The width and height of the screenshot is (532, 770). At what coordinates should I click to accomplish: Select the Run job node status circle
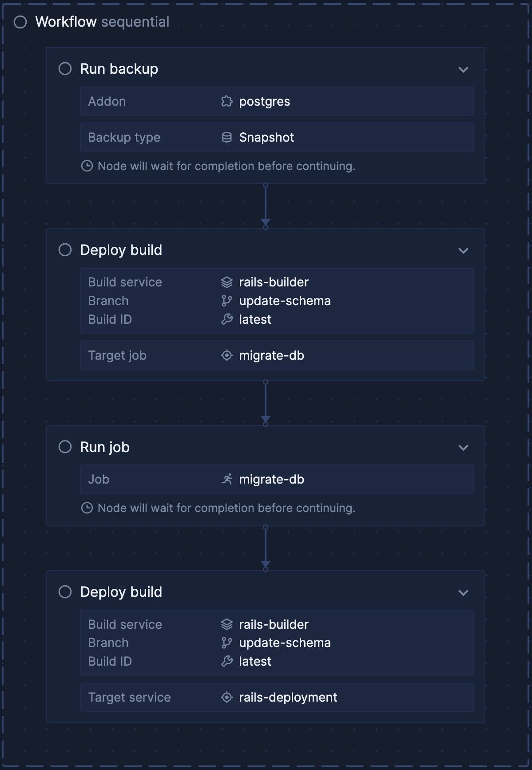coord(66,447)
